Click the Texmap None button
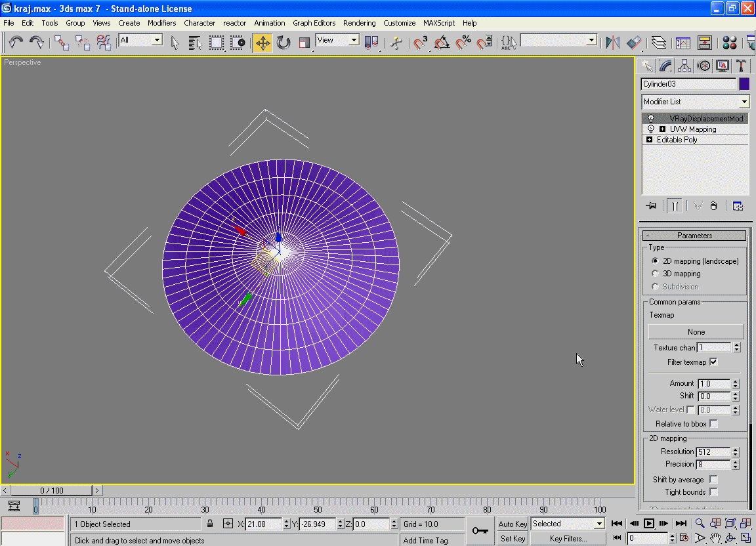This screenshot has height=546, width=756. [696, 332]
